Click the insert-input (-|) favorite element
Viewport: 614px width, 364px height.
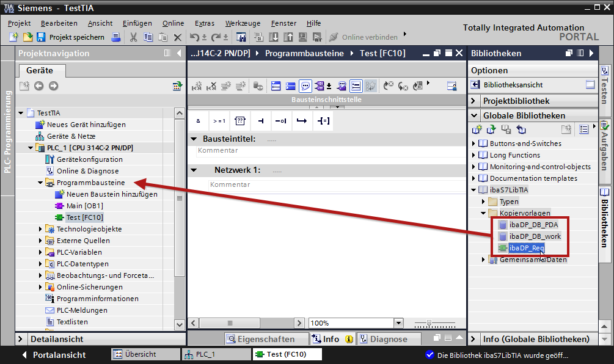tap(260, 121)
